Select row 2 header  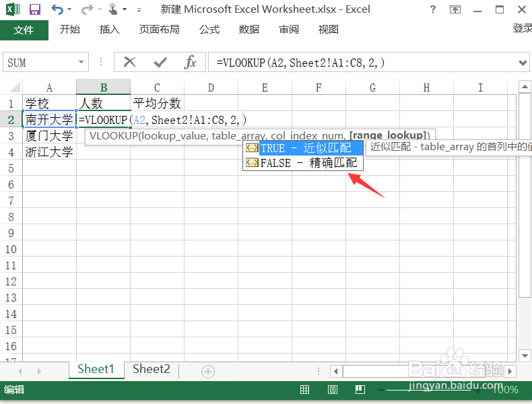(x=11, y=119)
